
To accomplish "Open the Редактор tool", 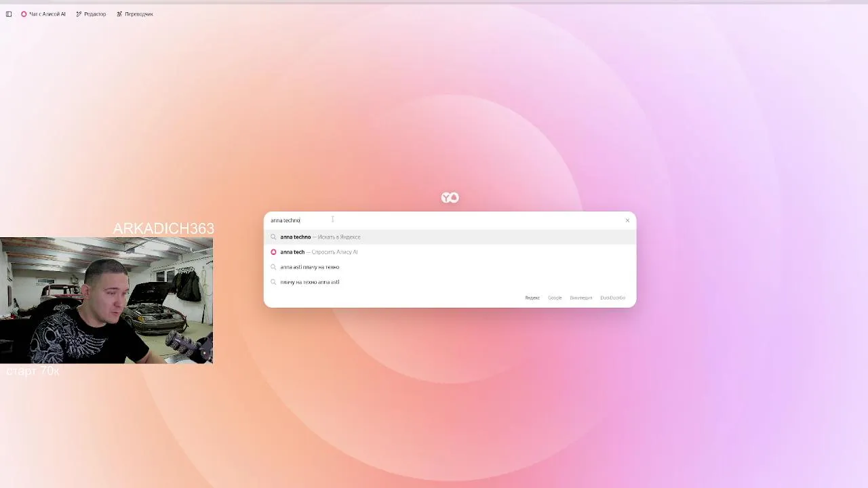I will [91, 14].
